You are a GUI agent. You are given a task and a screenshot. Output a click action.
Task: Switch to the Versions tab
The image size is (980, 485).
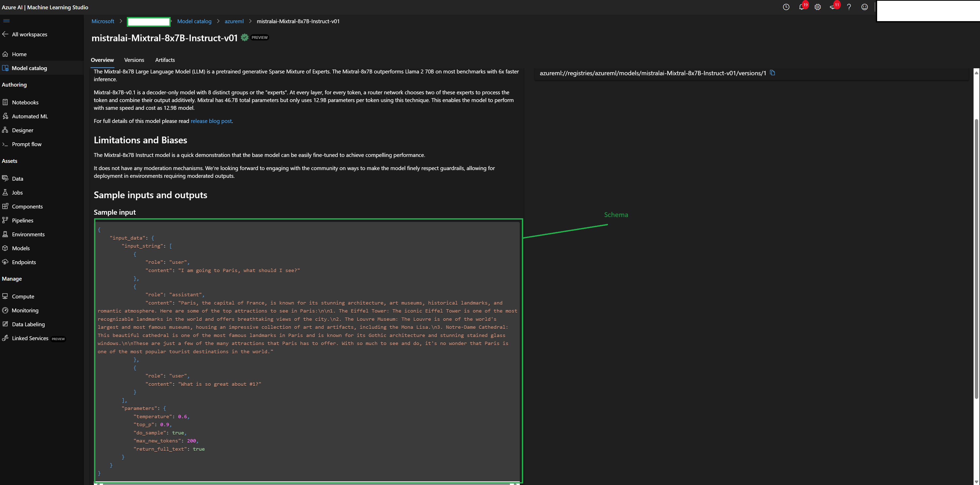pos(134,60)
